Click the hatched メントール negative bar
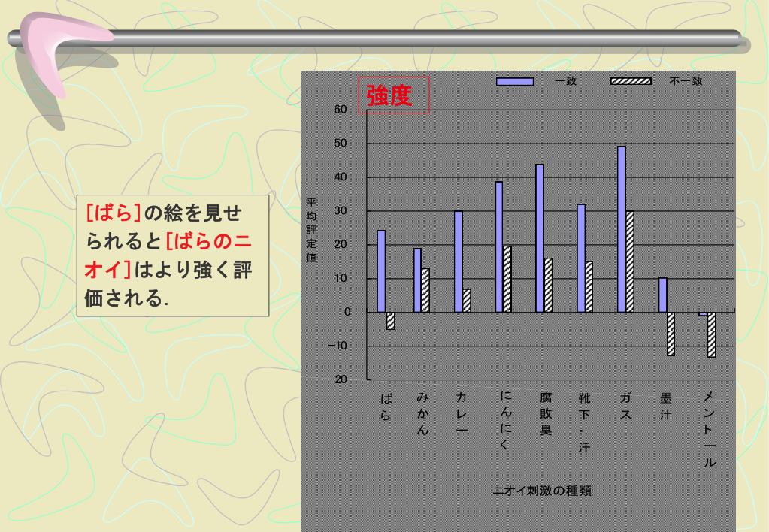Viewport: 769px width, 532px height. pos(712,335)
